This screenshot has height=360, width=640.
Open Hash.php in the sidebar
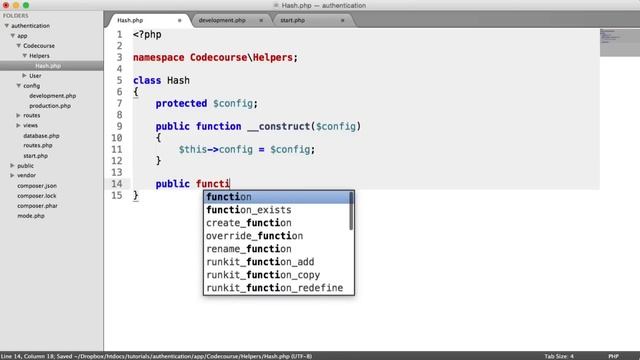pos(48,66)
